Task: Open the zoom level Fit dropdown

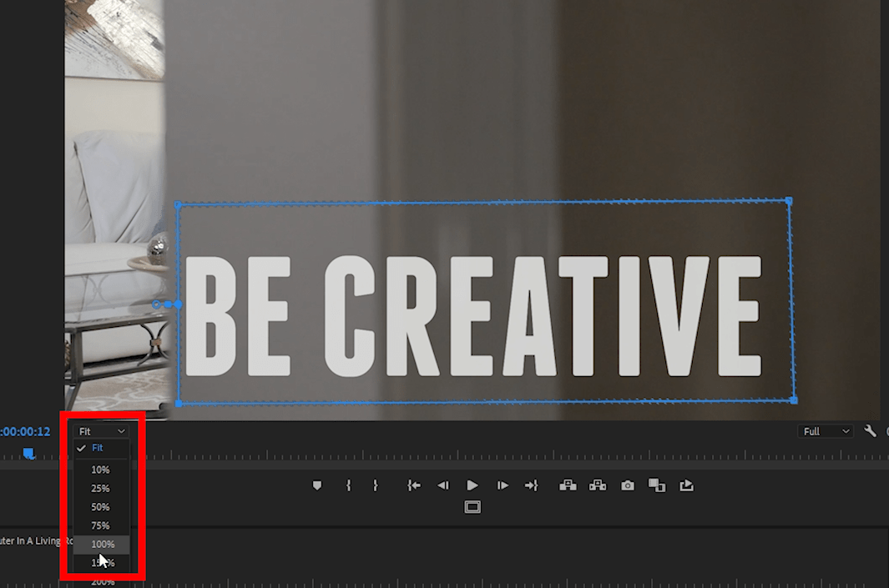Action: tap(100, 430)
